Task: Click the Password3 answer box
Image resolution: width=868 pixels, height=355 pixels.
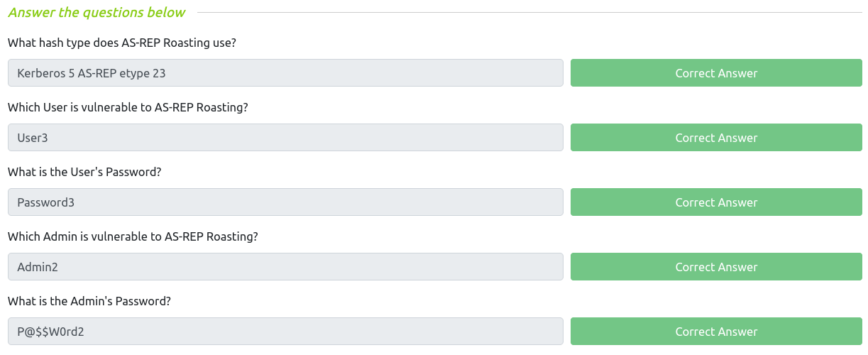Action: [285, 202]
